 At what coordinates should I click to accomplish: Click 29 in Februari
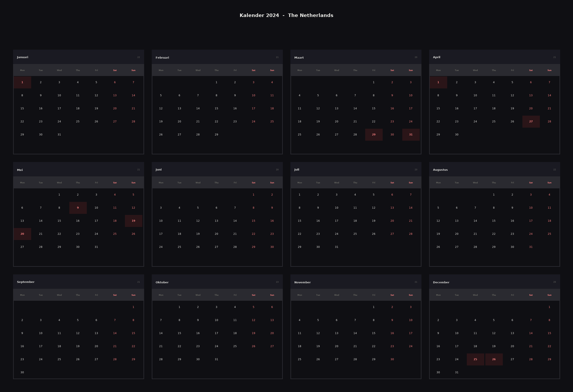tap(217, 135)
